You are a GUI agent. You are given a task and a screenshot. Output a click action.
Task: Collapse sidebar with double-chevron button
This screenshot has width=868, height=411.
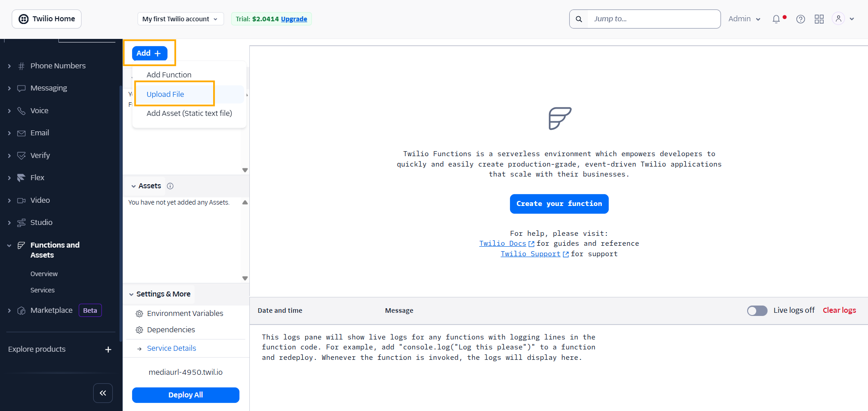click(103, 393)
